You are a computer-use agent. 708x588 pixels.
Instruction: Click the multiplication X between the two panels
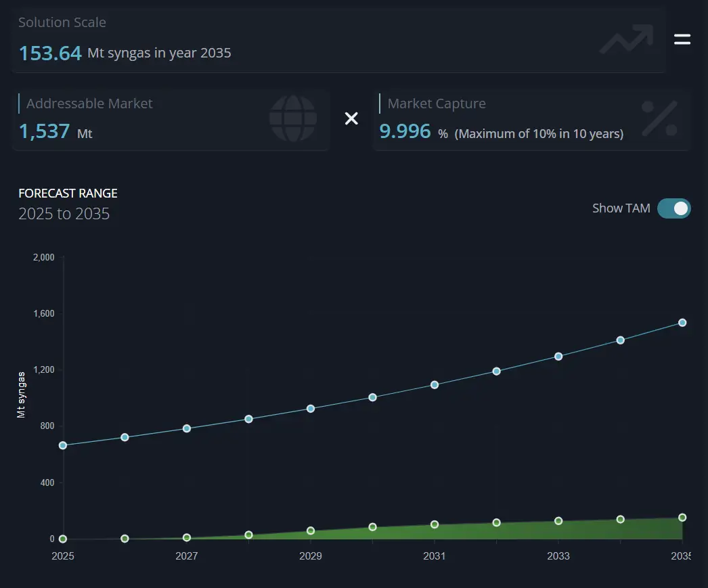351,118
